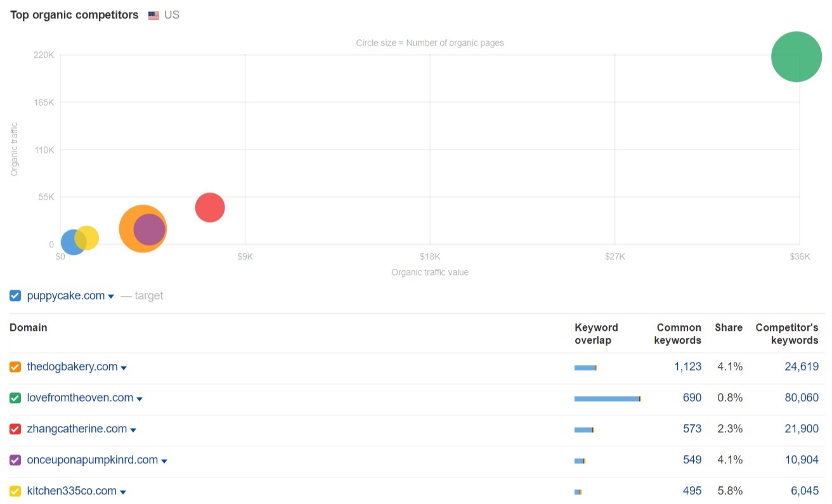Click the Common keywords column header
832x504 pixels.
pyautogui.click(x=679, y=333)
